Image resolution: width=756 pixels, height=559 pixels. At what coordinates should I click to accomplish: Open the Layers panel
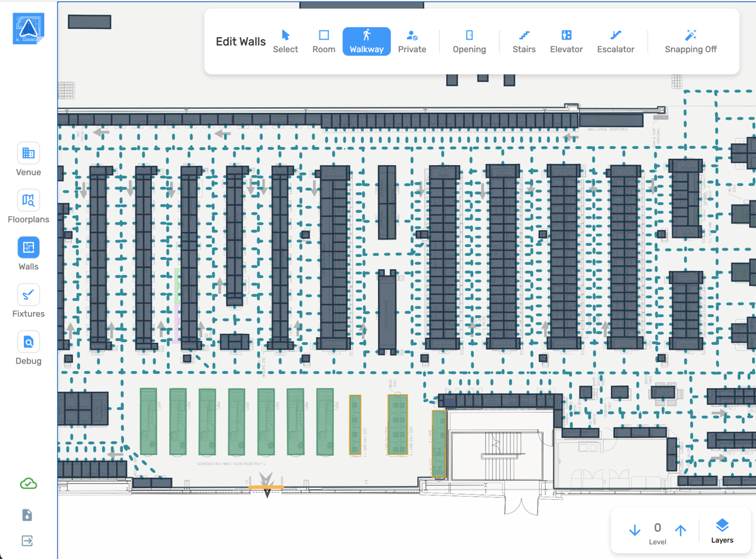pyautogui.click(x=722, y=531)
